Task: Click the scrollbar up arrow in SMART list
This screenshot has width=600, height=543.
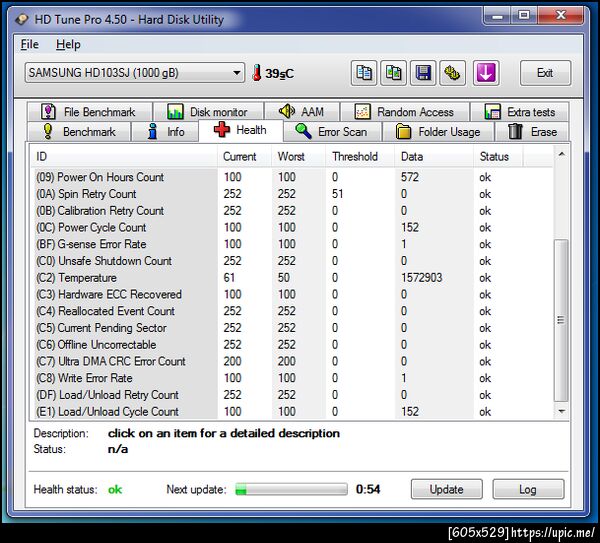Action: click(x=561, y=154)
